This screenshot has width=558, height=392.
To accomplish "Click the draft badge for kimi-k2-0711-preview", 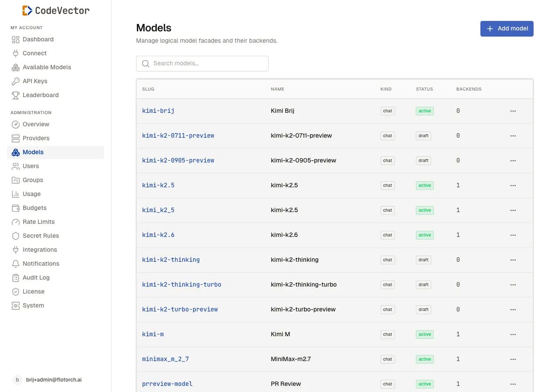I will [424, 136].
